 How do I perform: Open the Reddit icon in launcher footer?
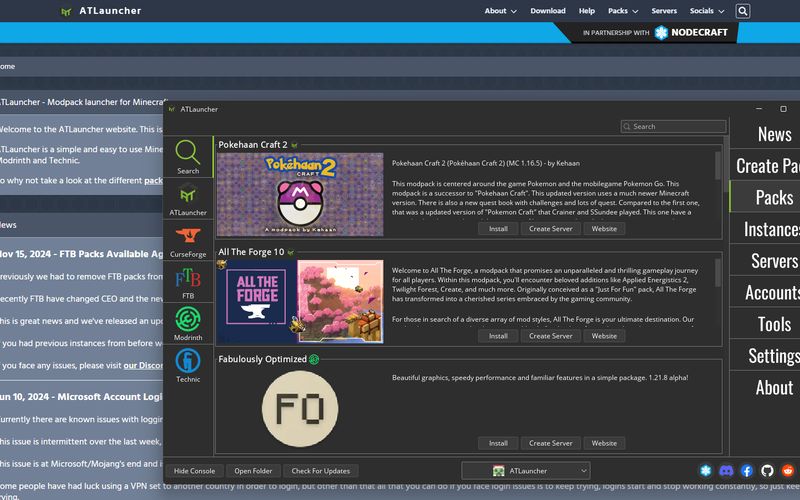[x=788, y=470]
